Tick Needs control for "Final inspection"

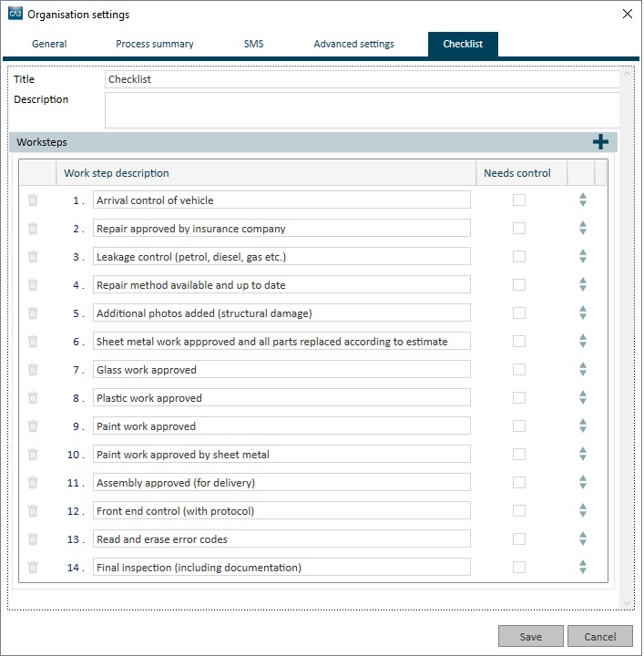(519, 568)
